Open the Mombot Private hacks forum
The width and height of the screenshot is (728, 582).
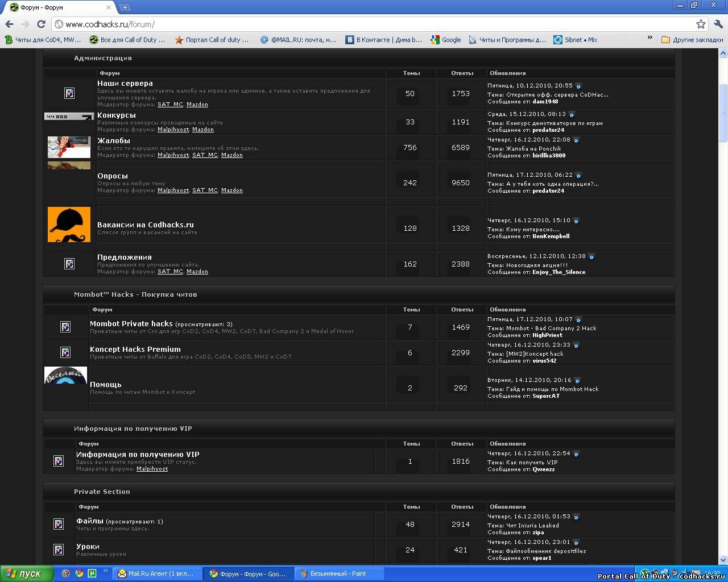pos(131,324)
